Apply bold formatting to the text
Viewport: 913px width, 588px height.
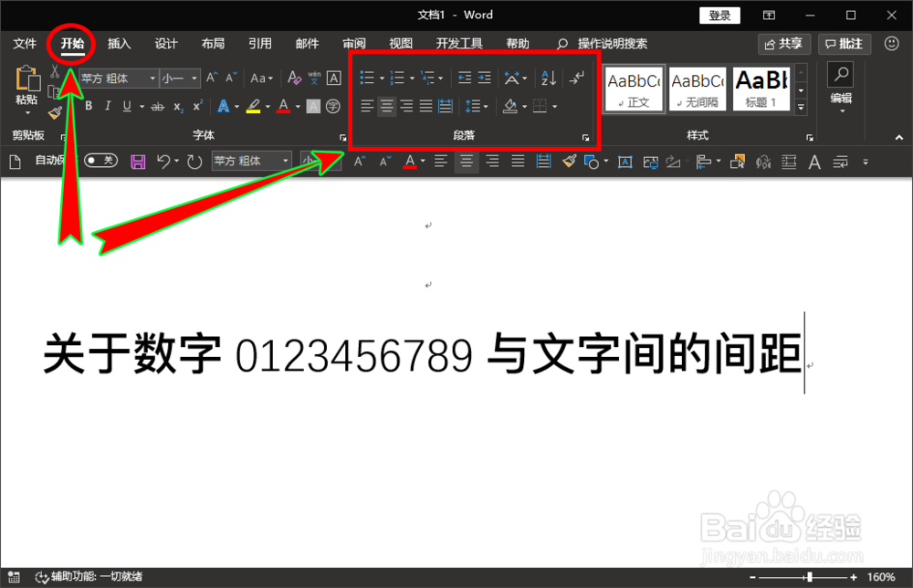[89, 105]
